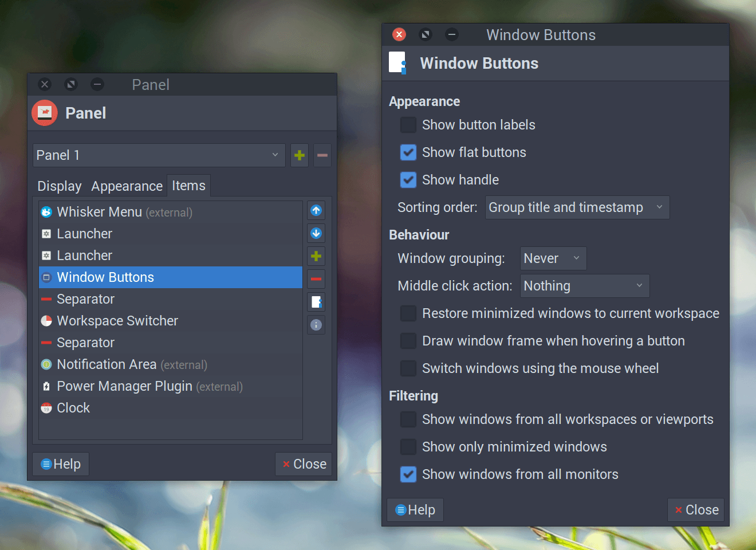Select Workspace Switcher item

pos(171,321)
